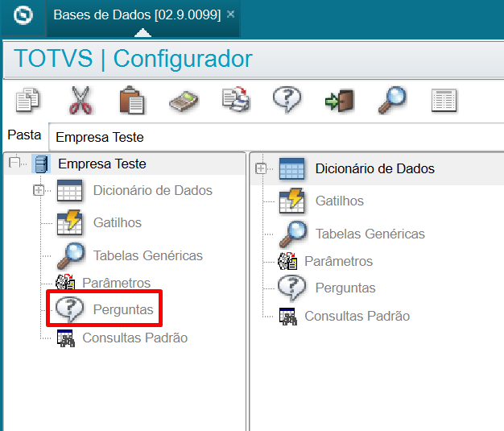Click Dicionário de Dados icon in left tree
This screenshot has height=431, width=504.
click(x=70, y=190)
